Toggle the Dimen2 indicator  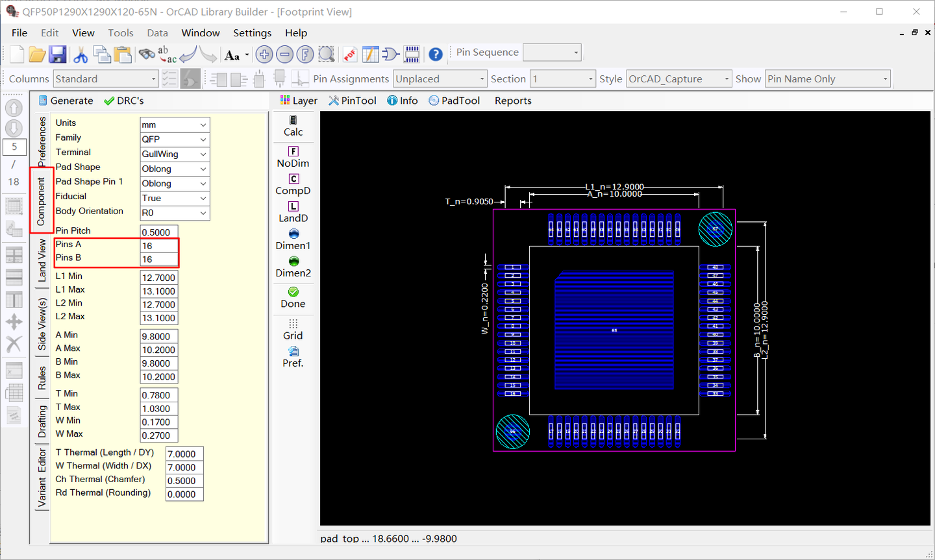click(293, 267)
